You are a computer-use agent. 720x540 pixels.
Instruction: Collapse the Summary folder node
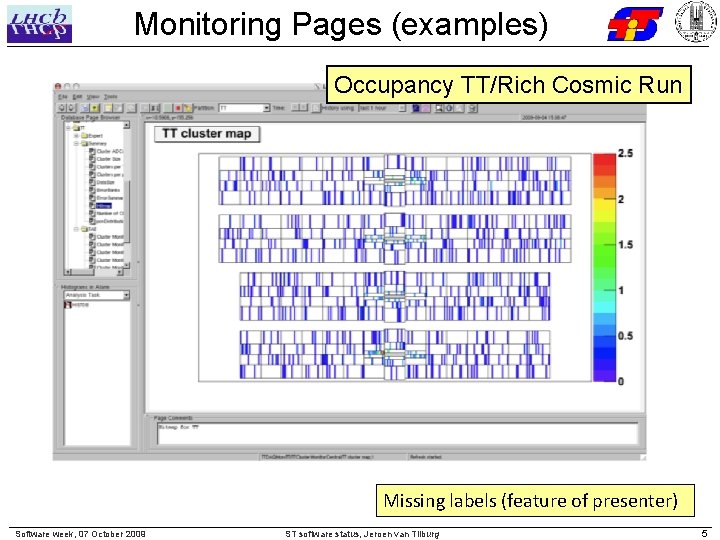(x=77, y=144)
